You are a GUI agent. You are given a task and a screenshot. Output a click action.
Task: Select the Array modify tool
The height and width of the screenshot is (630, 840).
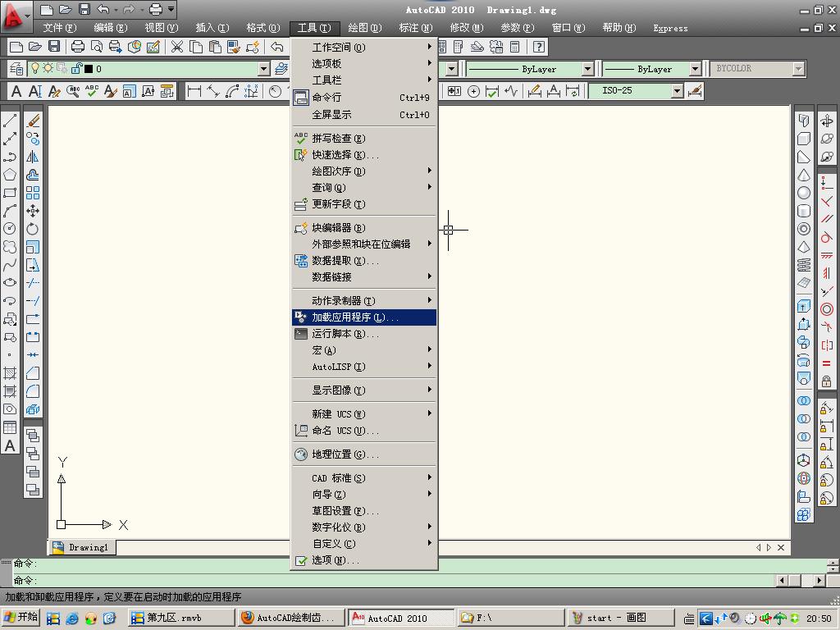[33, 193]
